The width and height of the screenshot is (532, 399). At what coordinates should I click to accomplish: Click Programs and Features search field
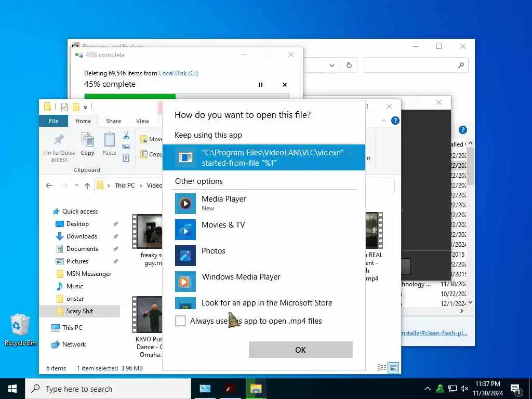(416, 65)
